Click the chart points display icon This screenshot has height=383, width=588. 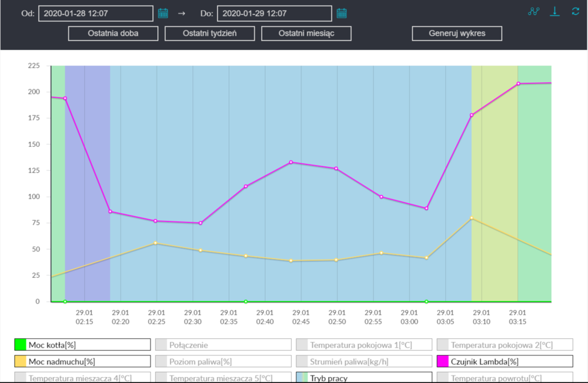pos(533,12)
